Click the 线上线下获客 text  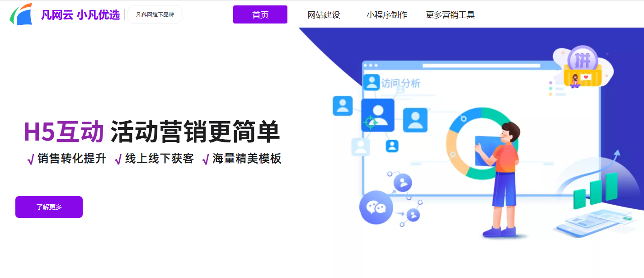(160, 159)
